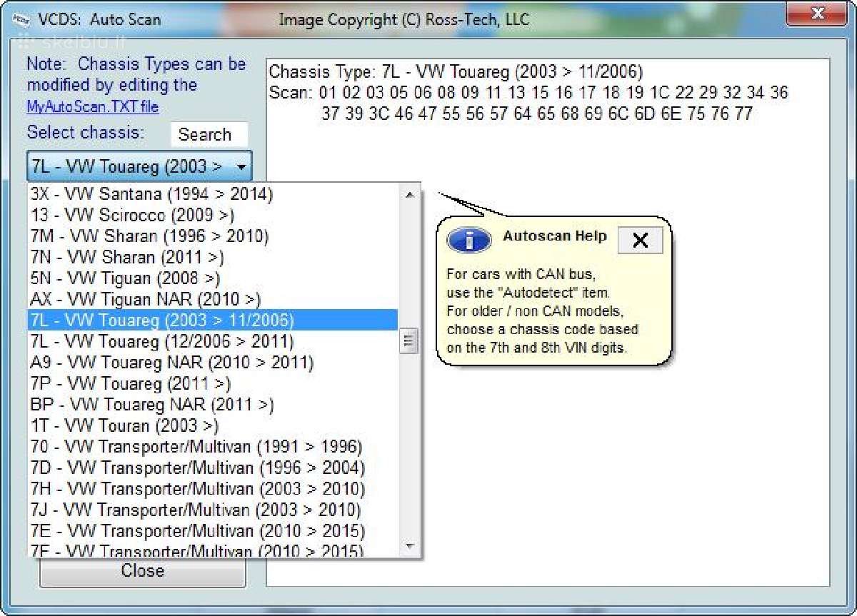Select 1T - VW Touran (2003 >)
This screenshot has height=616, width=857.
click(213, 426)
